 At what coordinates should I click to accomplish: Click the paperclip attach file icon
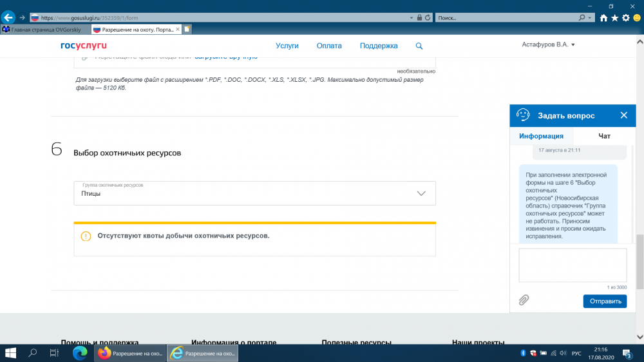point(524,300)
